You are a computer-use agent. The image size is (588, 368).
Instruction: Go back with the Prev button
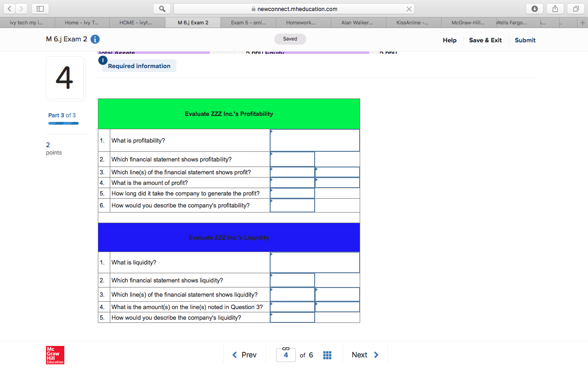[244, 355]
